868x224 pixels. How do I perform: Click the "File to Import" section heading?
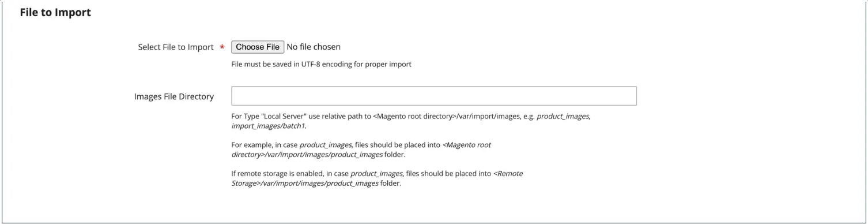pyautogui.click(x=55, y=12)
